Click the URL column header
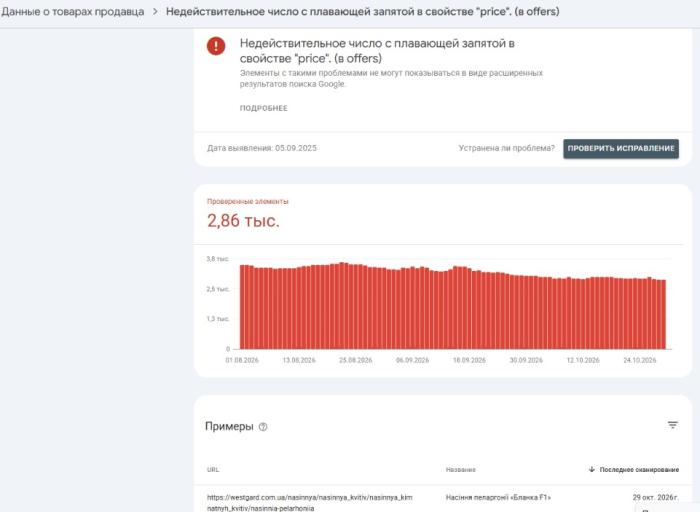The width and height of the screenshot is (700, 512). pyautogui.click(x=213, y=470)
